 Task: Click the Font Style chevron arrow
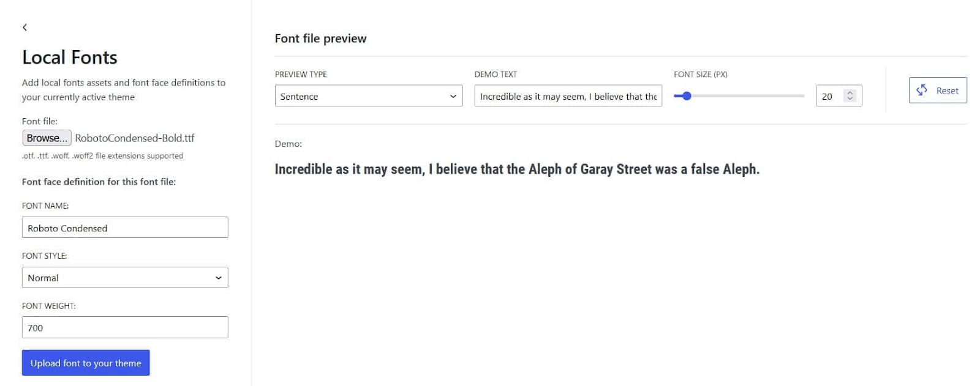click(x=218, y=278)
